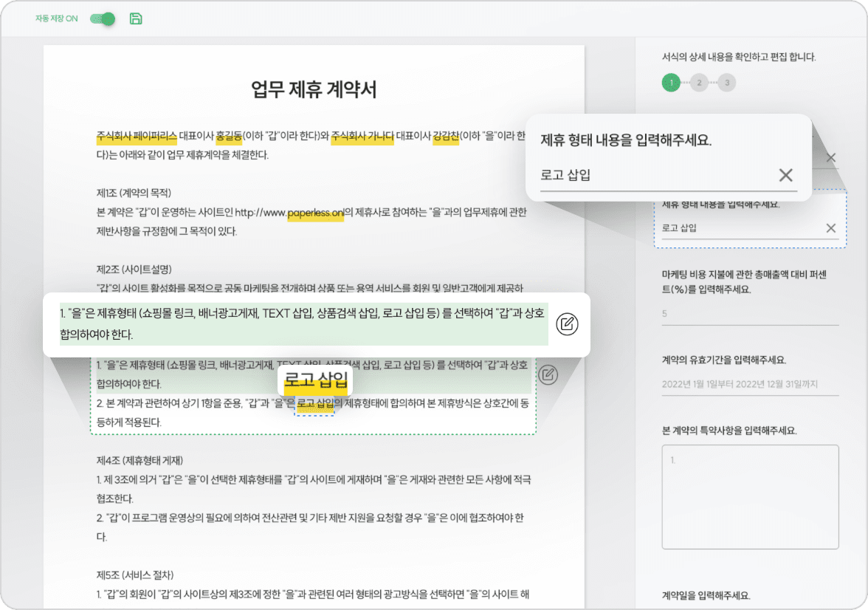Screen dimensions: 868x610
Task: Click the green step 1 circle
Action: (x=671, y=83)
